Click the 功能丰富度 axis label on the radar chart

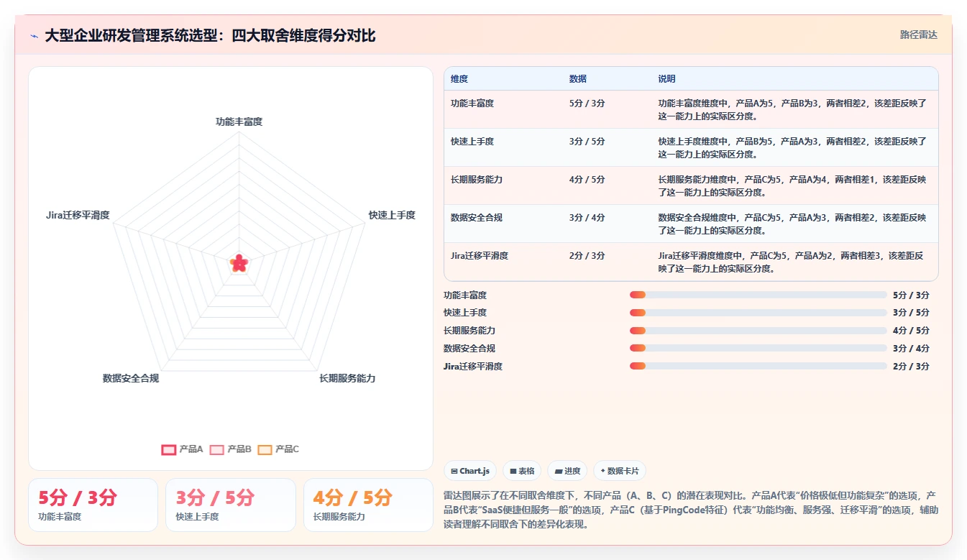(x=239, y=121)
